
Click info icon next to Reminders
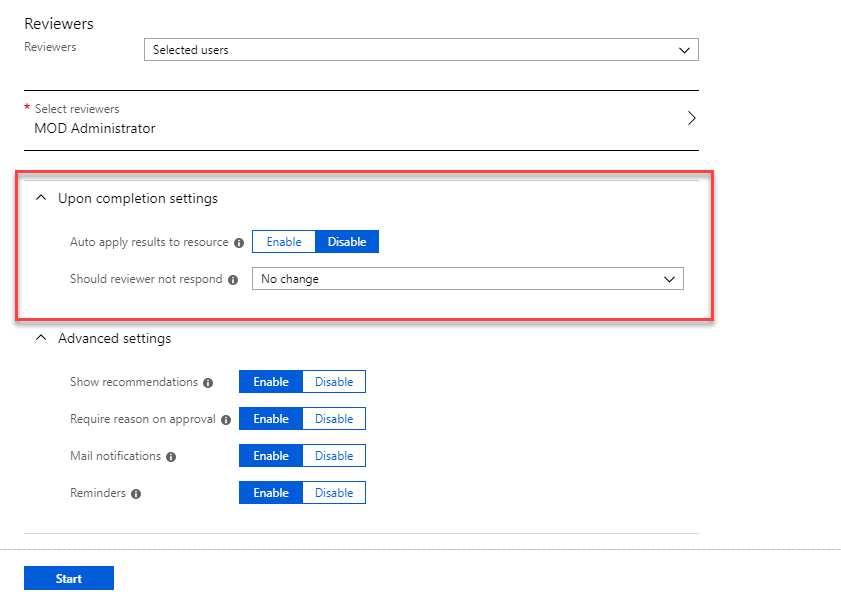[136, 494]
